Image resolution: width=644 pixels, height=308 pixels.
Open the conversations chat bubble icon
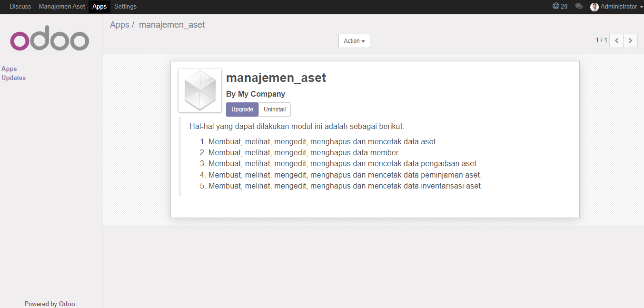(579, 7)
